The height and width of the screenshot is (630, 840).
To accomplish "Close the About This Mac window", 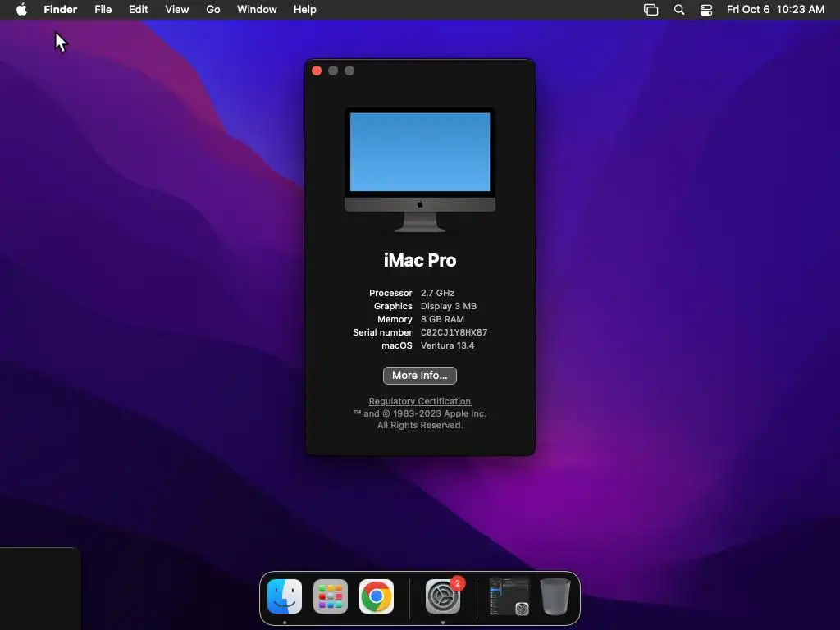I will [317, 71].
